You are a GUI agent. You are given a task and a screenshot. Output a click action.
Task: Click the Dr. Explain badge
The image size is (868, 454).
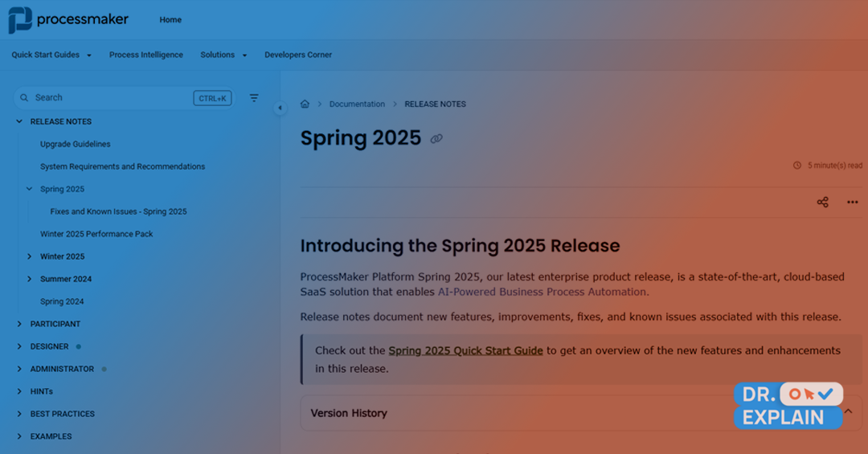click(788, 405)
